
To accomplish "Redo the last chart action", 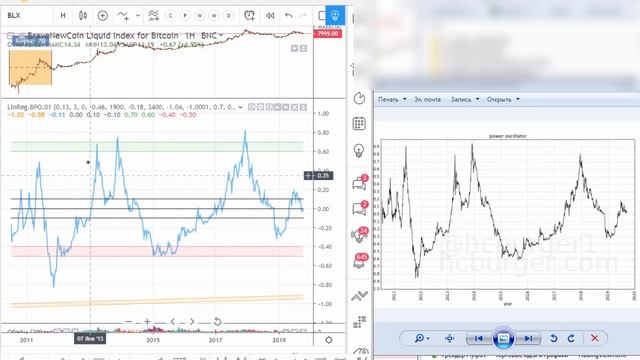I will pos(303,16).
